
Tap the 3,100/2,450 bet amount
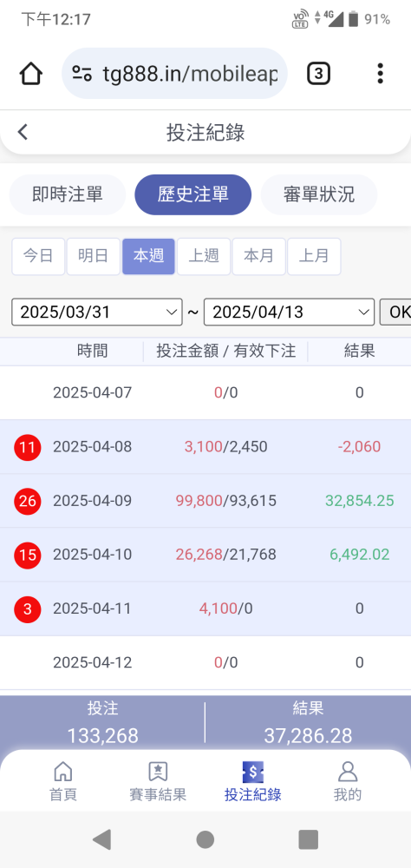(225, 447)
